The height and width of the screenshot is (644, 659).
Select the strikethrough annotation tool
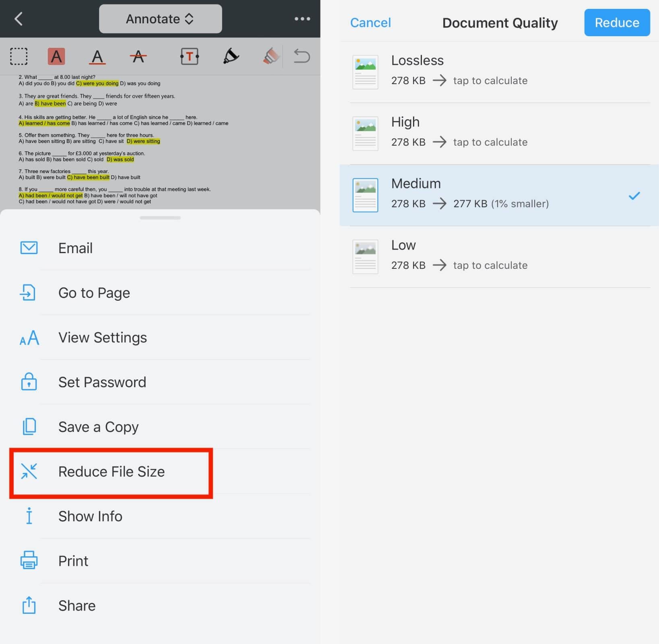[x=138, y=56]
